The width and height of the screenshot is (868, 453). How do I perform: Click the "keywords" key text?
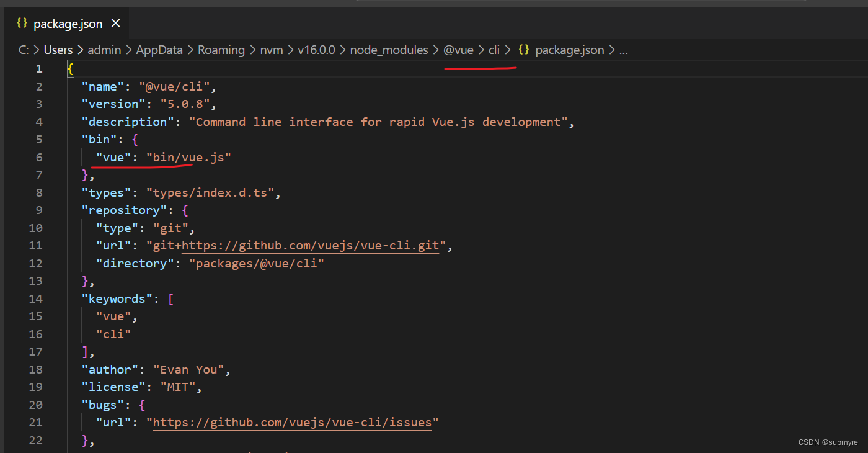[117, 299]
